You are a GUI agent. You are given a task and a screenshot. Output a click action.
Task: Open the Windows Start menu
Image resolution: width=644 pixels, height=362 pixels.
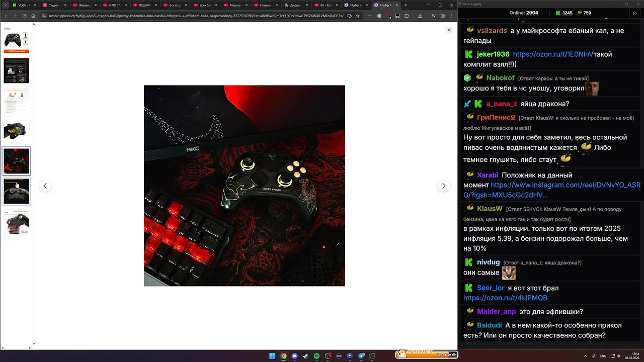coord(272,356)
